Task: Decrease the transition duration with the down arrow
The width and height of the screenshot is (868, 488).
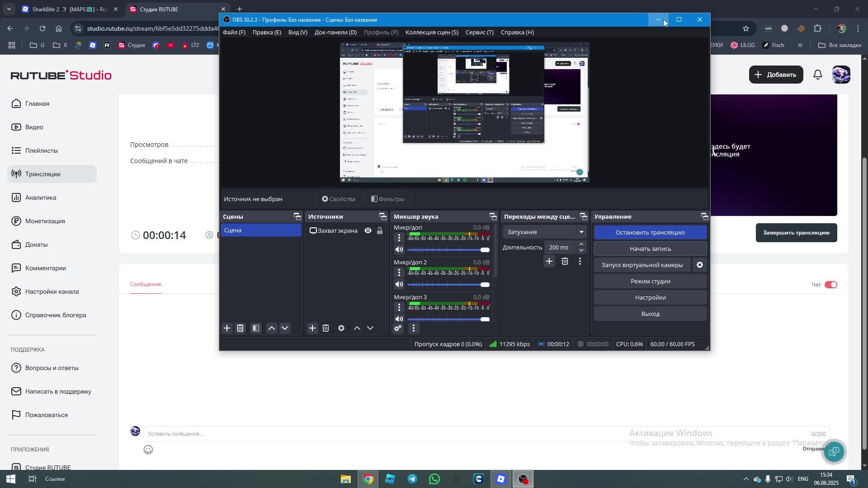Action: coord(581,250)
